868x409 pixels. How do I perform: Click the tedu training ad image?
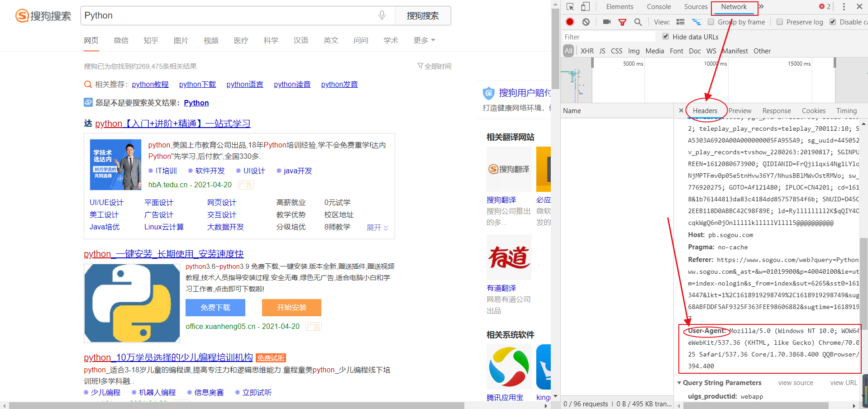click(116, 165)
